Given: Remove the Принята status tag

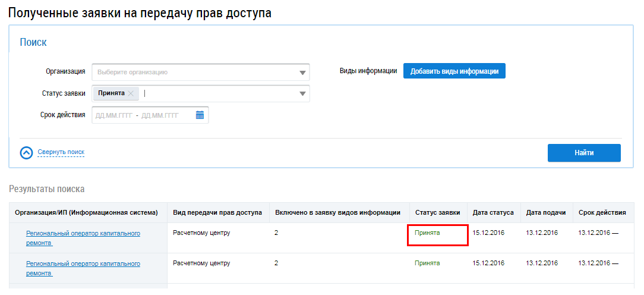Looking at the screenshot, I should coord(131,93).
